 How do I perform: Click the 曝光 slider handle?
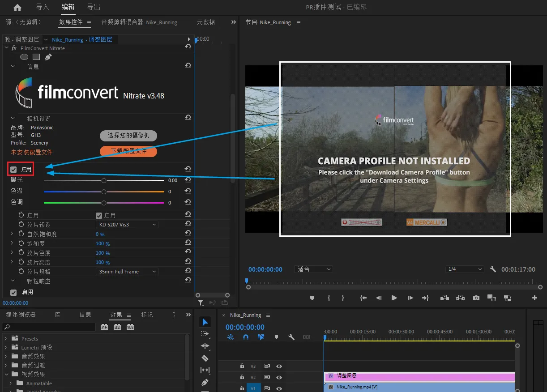pos(104,180)
